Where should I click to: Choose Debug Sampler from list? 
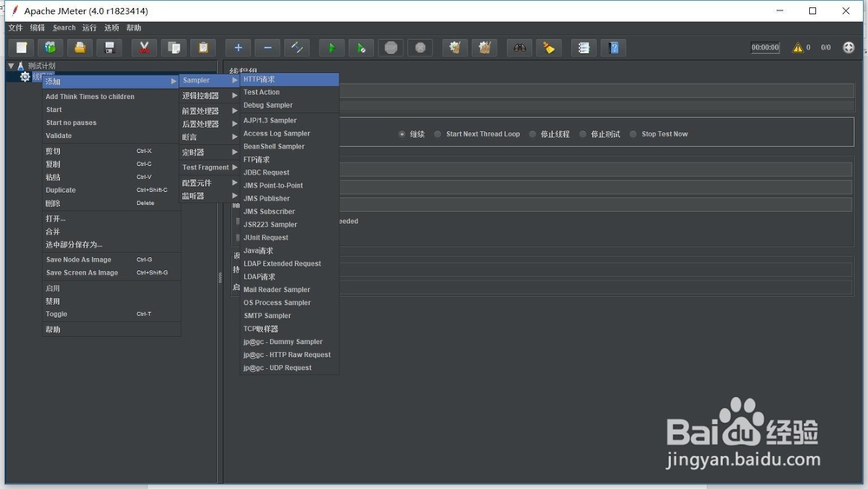point(290,105)
